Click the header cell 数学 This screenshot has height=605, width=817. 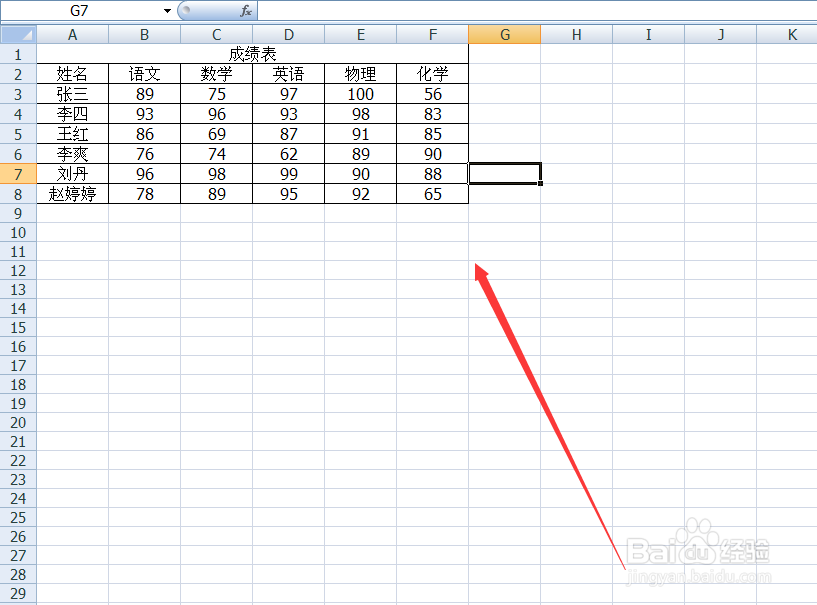[x=216, y=74]
